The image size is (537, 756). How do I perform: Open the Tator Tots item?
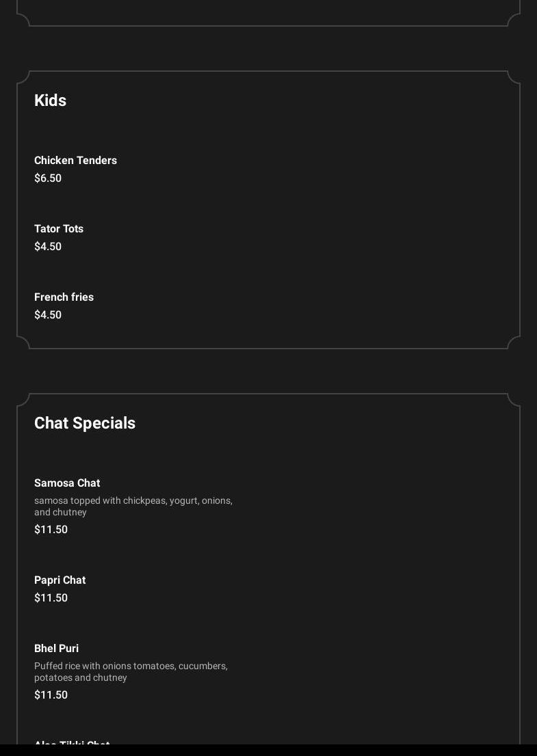tap(59, 229)
